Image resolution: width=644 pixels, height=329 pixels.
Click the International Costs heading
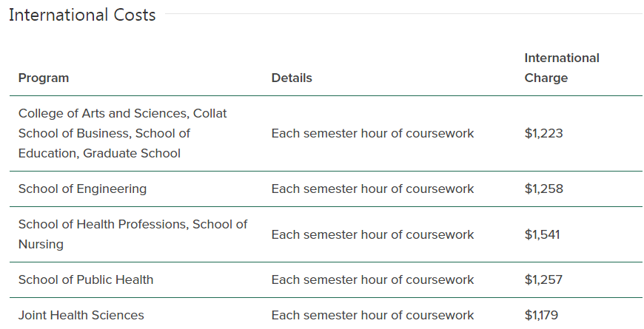[82, 16]
